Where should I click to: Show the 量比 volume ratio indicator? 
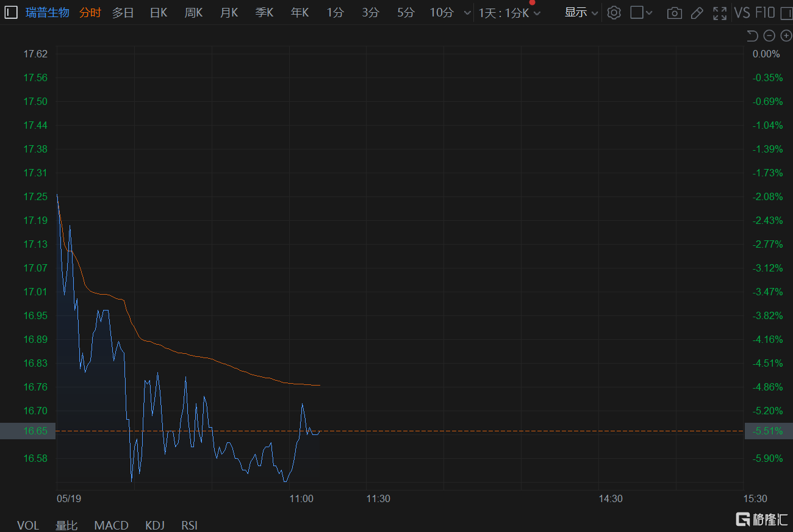[x=66, y=525]
